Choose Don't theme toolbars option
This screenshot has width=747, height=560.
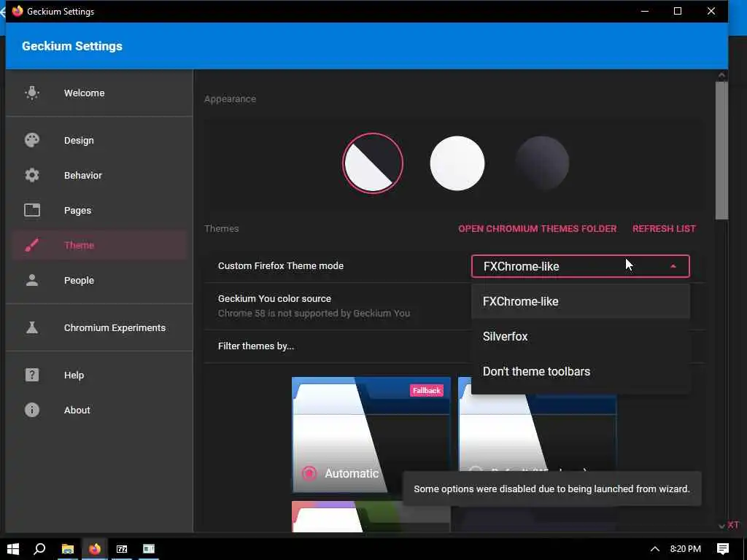[x=580, y=371]
